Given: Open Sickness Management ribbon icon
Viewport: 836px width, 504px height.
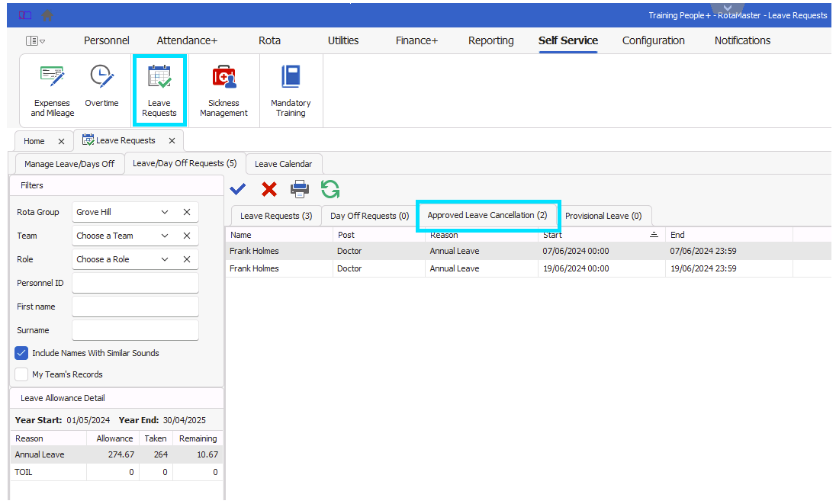Looking at the screenshot, I should coord(224,91).
